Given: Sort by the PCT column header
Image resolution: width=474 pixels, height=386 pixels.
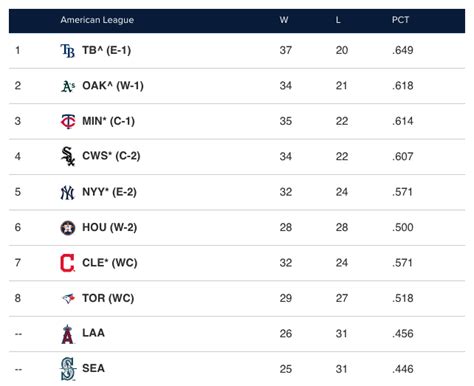Looking at the screenshot, I should pyautogui.click(x=400, y=20).
